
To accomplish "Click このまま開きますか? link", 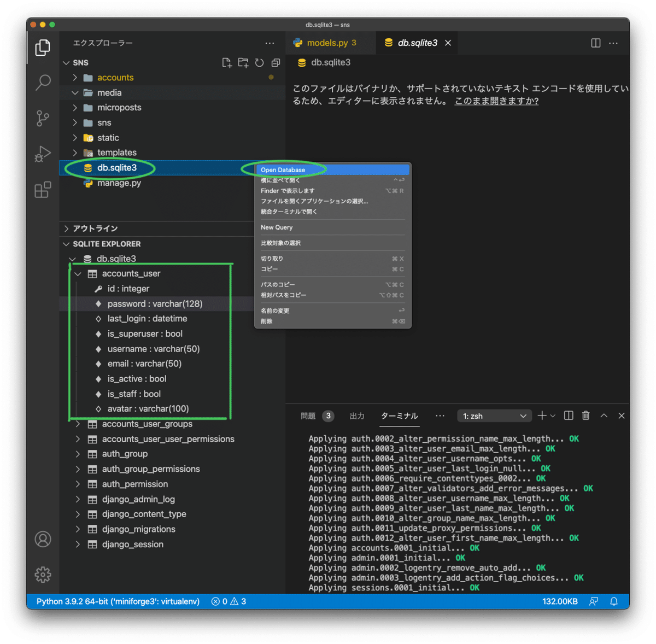I will pyautogui.click(x=496, y=101).
